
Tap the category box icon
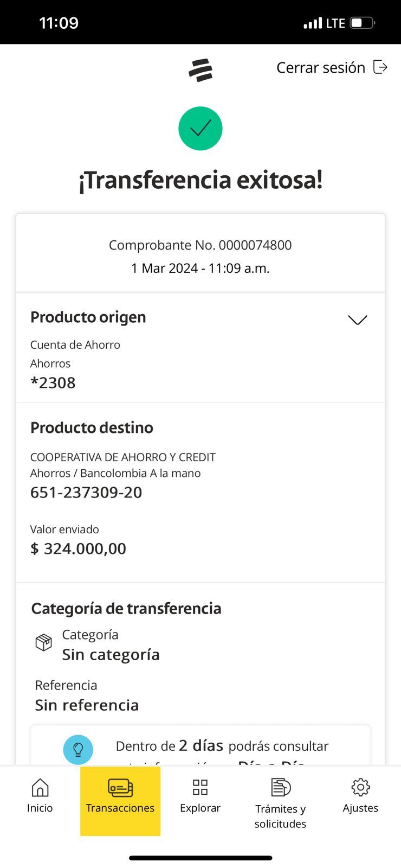44,643
